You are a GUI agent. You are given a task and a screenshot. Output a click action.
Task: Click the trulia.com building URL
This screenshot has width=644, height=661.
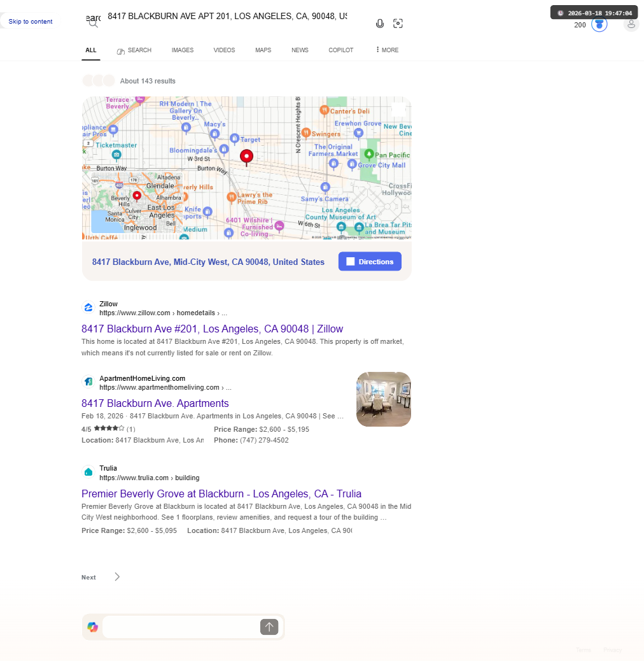(x=149, y=478)
